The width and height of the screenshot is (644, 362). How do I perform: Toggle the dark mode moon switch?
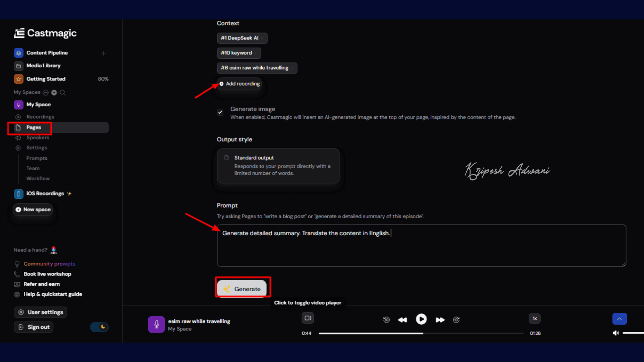(100, 327)
